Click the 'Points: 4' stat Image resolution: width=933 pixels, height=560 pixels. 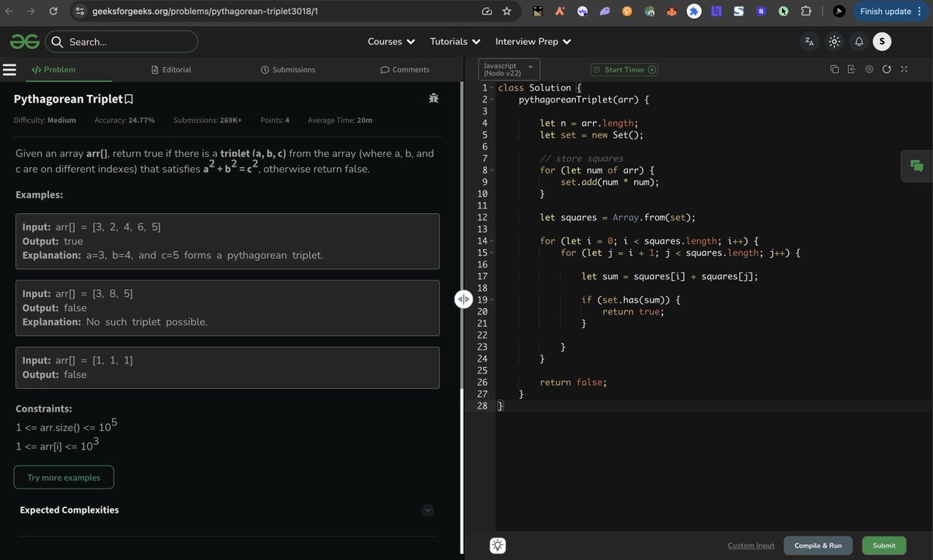275,120
